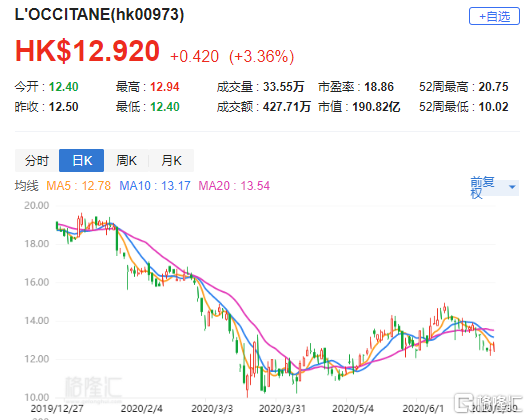The height and width of the screenshot is (420, 529).
Task: Add stock via the +自选 button
Action: (x=494, y=16)
